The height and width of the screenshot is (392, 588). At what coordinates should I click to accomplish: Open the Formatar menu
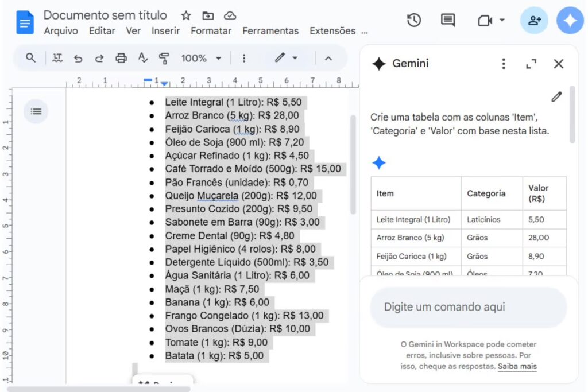(211, 31)
